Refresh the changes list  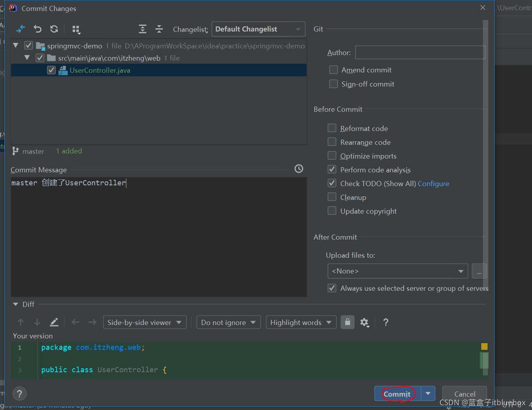click(x=54, y=29)
